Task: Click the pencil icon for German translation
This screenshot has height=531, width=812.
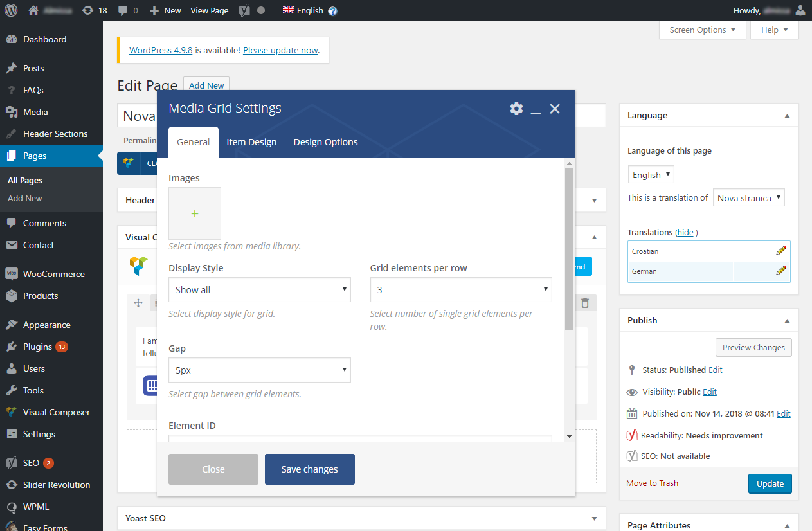Action: click(x=781, y=271)
